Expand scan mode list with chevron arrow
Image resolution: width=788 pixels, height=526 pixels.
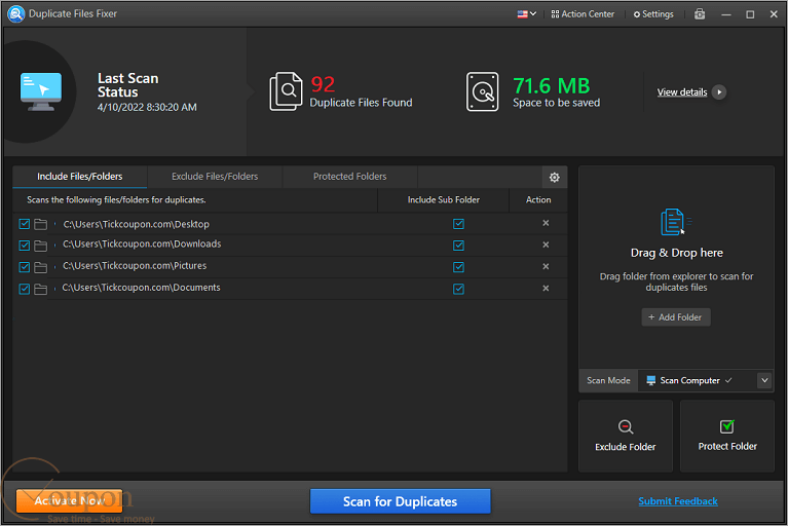pos(764,380)
